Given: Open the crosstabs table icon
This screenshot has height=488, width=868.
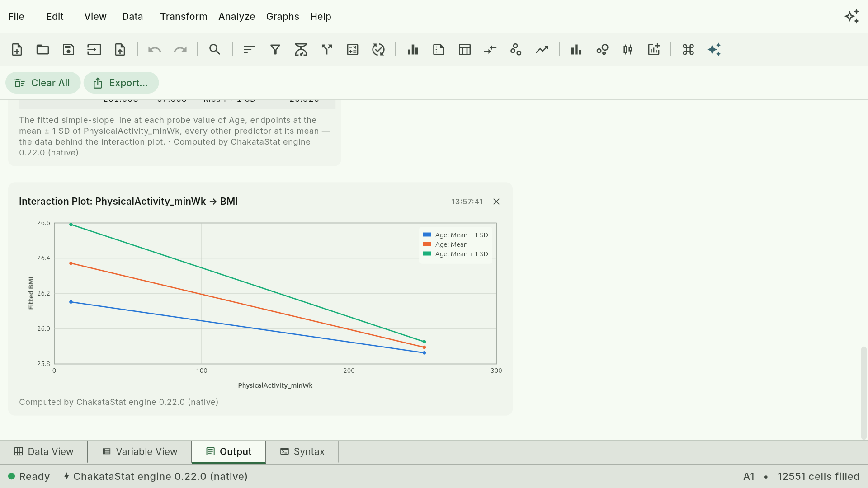Looking at the screenshot, I should point(465,50).
